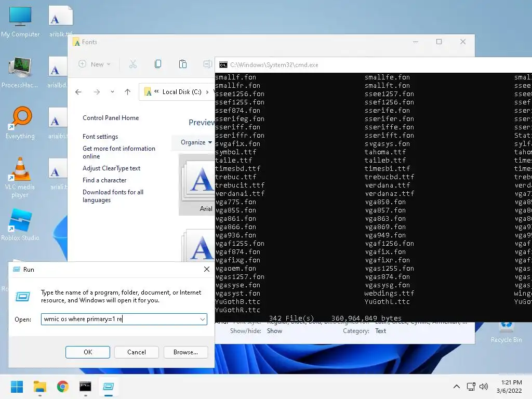Viewport: 532px width, 399px height.
Task: Select the Arial font thumbnail
Action: tap(197, 184)
